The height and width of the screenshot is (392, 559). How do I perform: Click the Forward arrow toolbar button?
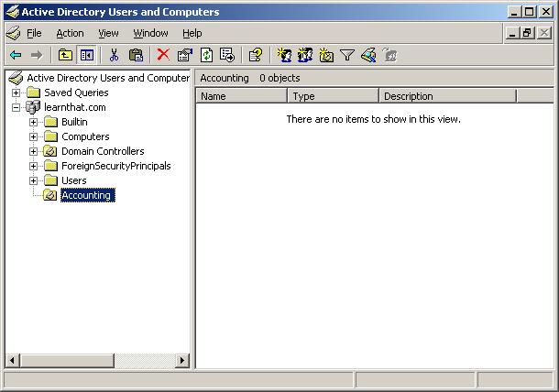[37, 55]
